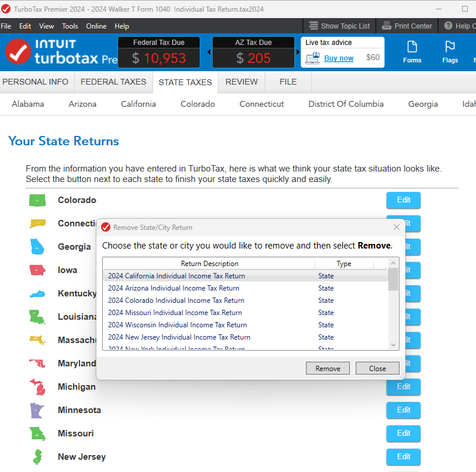This screenshot has height=472, width=476.
Task: Click the Intuit TurboTax checkmark logo
Action: [x=18, y=51]
